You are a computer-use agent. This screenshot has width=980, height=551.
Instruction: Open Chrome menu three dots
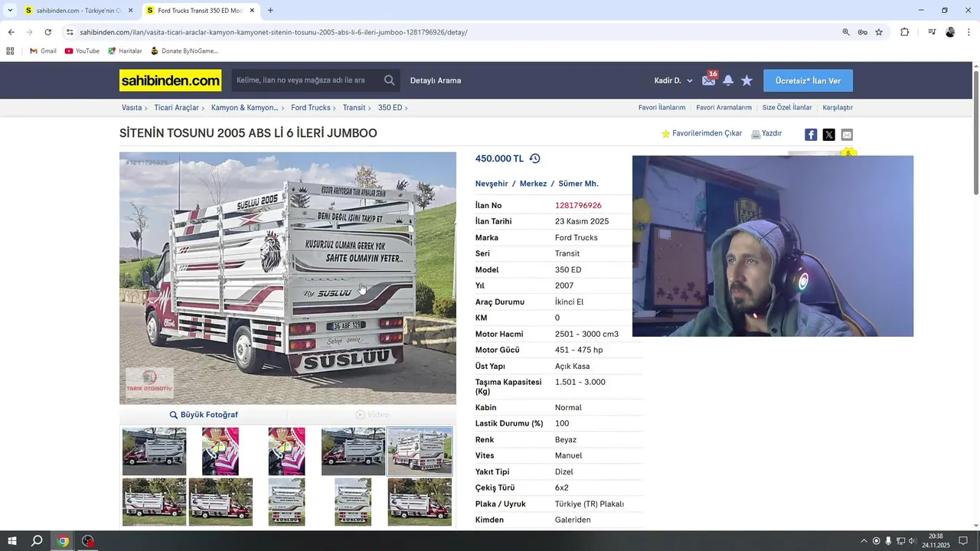click(x=969, y=32)
